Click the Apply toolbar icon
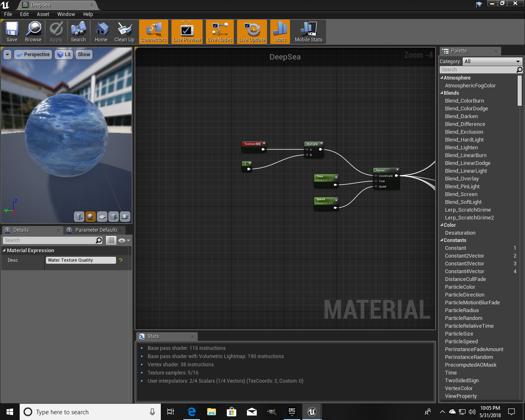 [x=56, y=32]
